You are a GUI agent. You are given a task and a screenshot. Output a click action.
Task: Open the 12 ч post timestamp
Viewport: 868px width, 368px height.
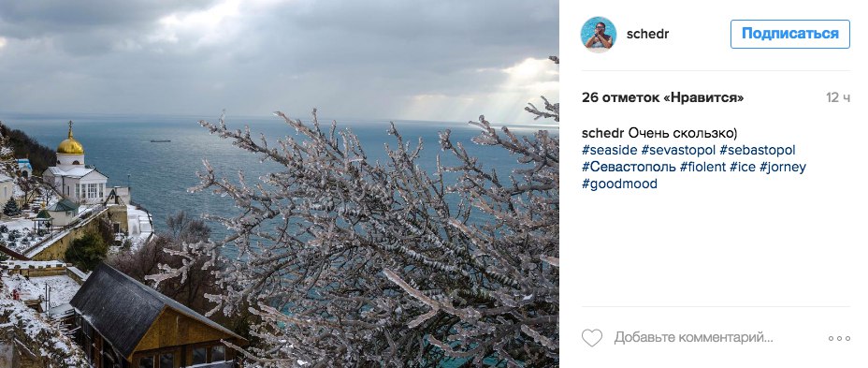838,97
